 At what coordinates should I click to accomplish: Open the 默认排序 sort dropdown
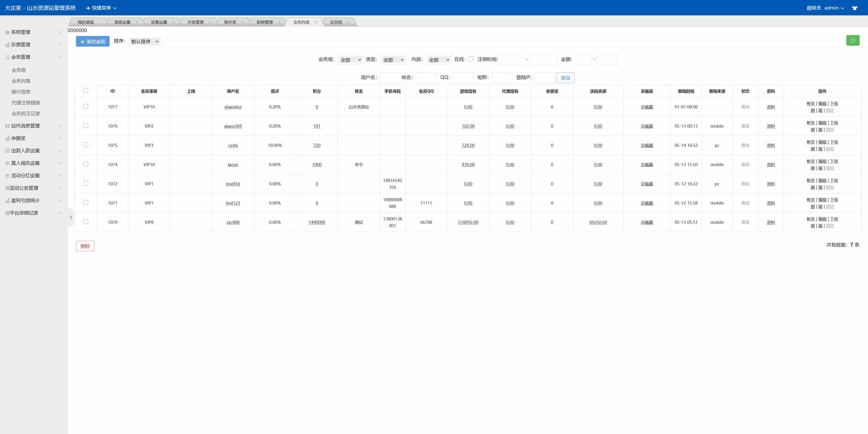[x=145, y=41]
